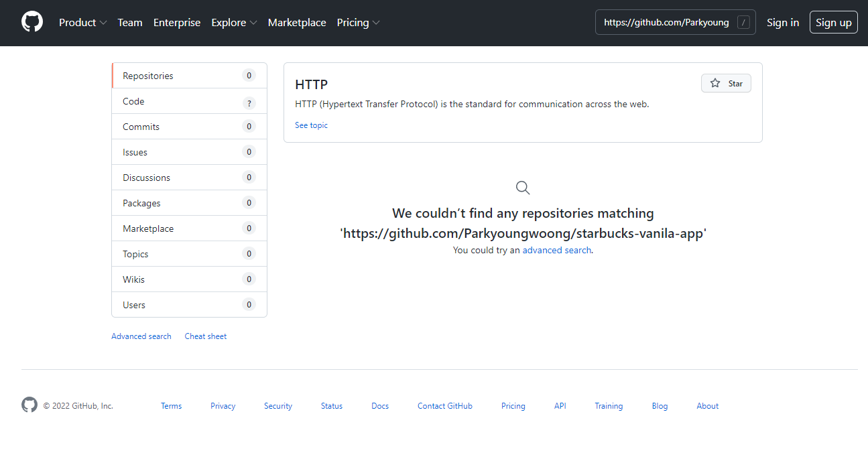Open Enterprise in the top navigation
Image resolution: width=868 pixels, height=467 pixels.
pyautogui.click(x=177, y=22)
